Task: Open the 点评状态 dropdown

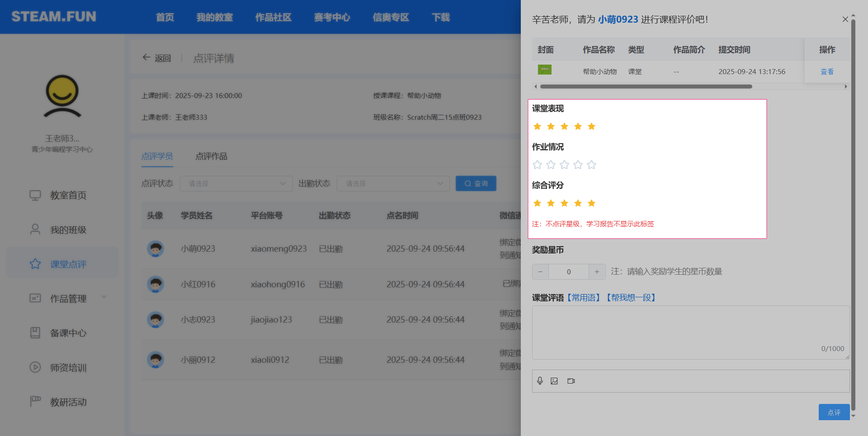Action: pos(236,183)
